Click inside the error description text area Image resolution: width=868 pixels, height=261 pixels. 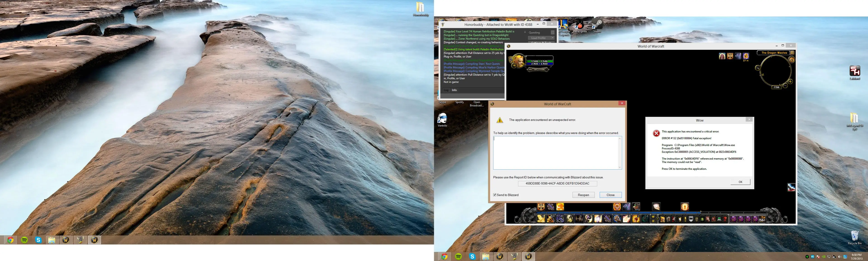point(556,153)
